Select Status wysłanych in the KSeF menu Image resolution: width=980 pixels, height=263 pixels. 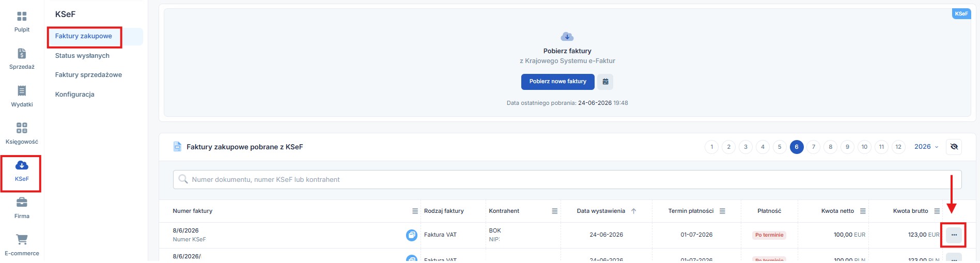pyautogui.click(x=82, y=56)
